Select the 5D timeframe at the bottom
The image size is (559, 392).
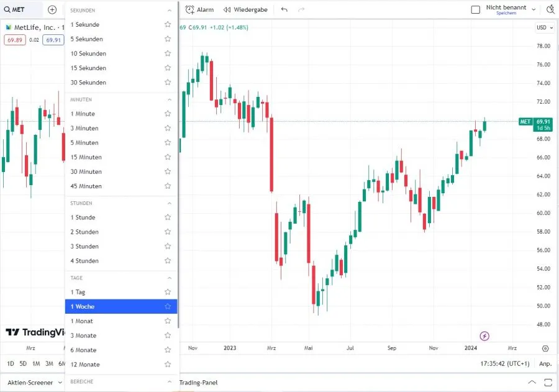pos(22,363)
